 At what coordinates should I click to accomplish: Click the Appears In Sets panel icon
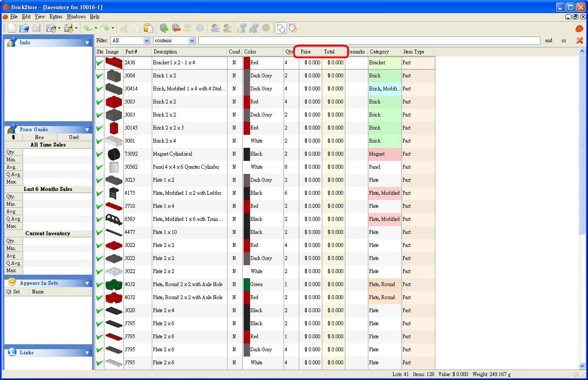(12, 283)
